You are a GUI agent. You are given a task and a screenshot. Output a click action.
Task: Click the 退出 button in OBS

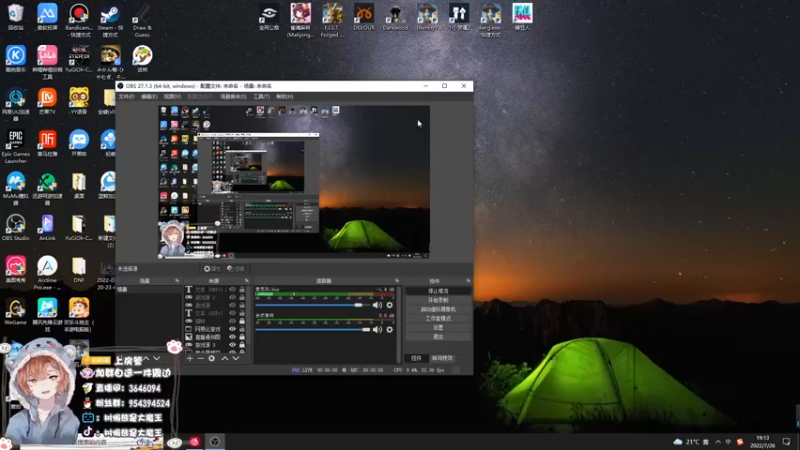point(438,337)
